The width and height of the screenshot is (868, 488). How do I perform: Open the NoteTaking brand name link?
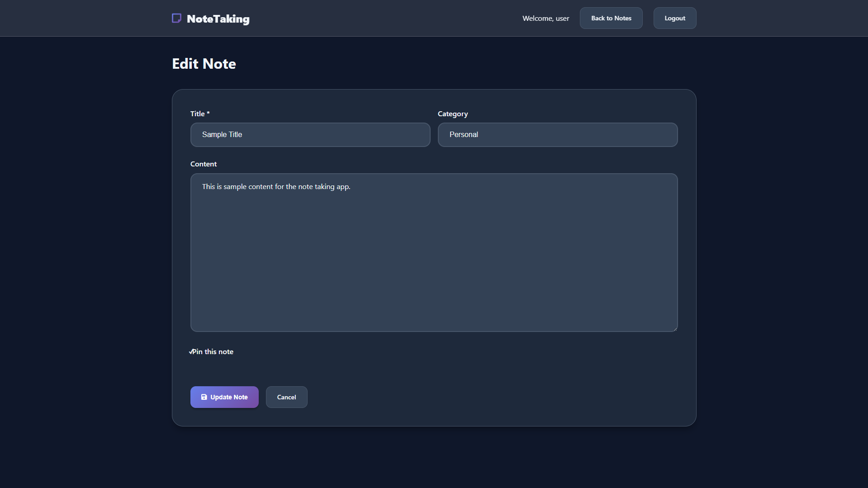(218, 19)
